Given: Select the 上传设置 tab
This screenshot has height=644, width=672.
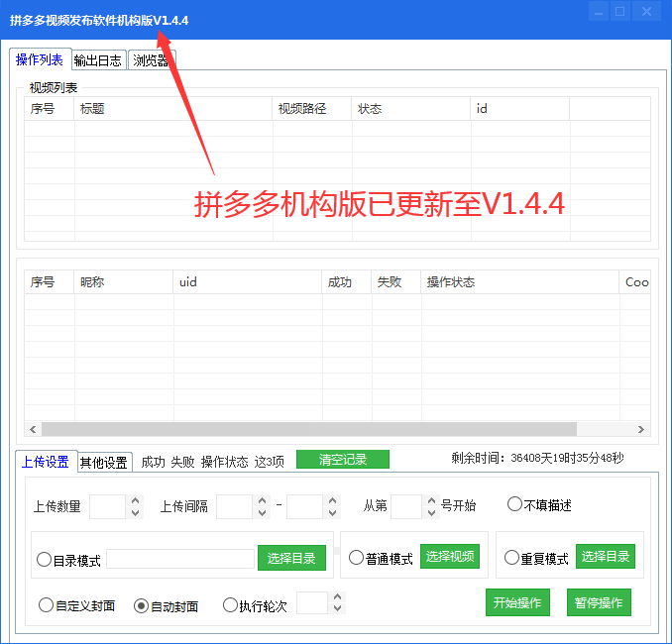Looking at the screenshot, I should click(x=46, y=462).
